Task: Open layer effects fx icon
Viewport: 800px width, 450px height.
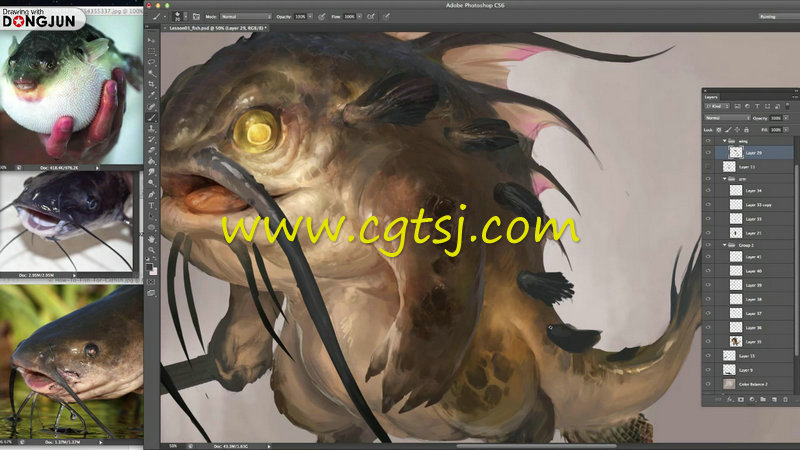Action: pyautogui.click(x=730, y=399)
